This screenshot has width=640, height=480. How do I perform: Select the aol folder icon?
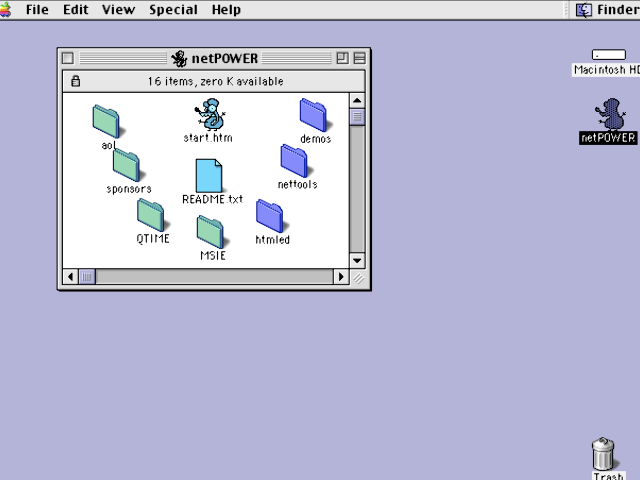[106, 122]
